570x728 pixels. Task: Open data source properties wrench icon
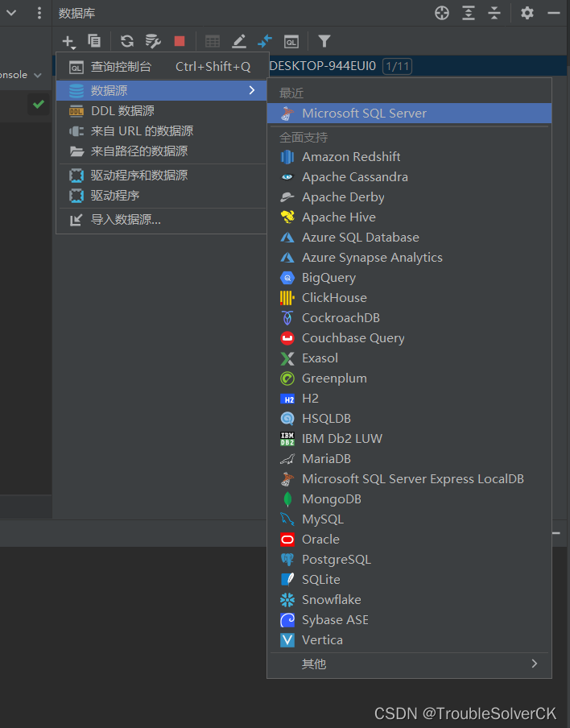pyautogui.click(x=153, y=41)
